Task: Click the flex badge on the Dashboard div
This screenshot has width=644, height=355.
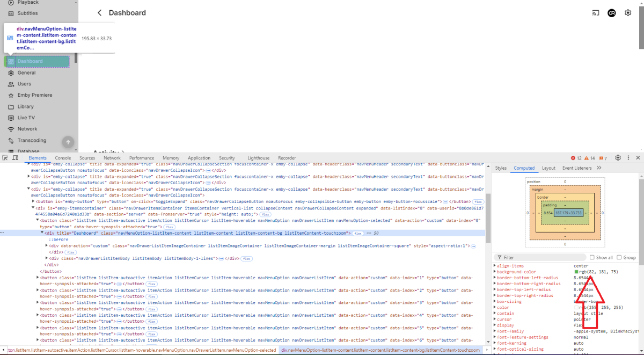Action: point(358,233)
